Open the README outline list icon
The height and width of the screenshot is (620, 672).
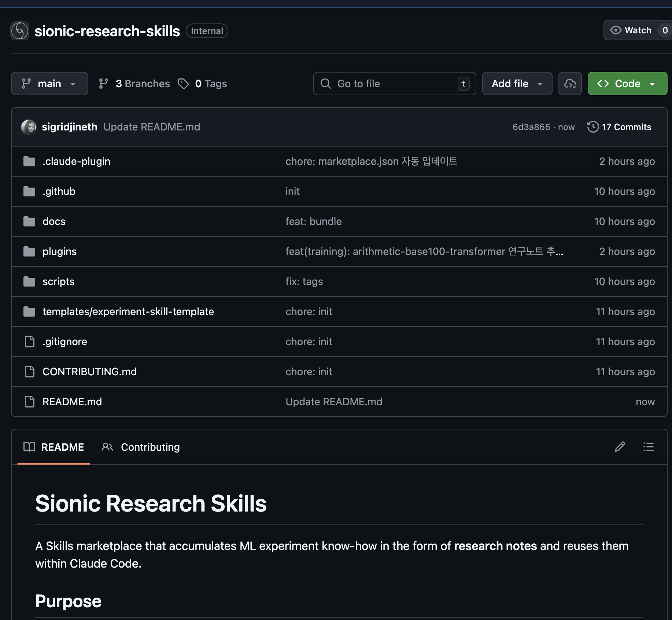point(648,447)
